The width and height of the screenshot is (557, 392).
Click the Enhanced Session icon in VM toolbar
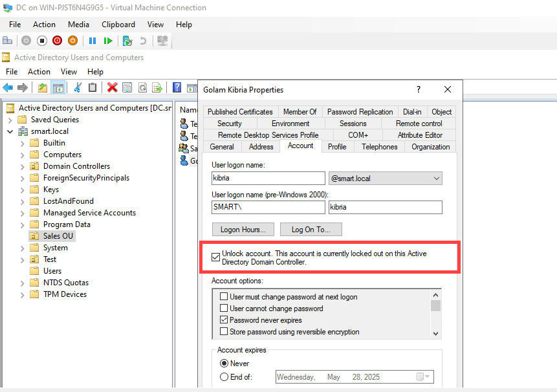162,41
